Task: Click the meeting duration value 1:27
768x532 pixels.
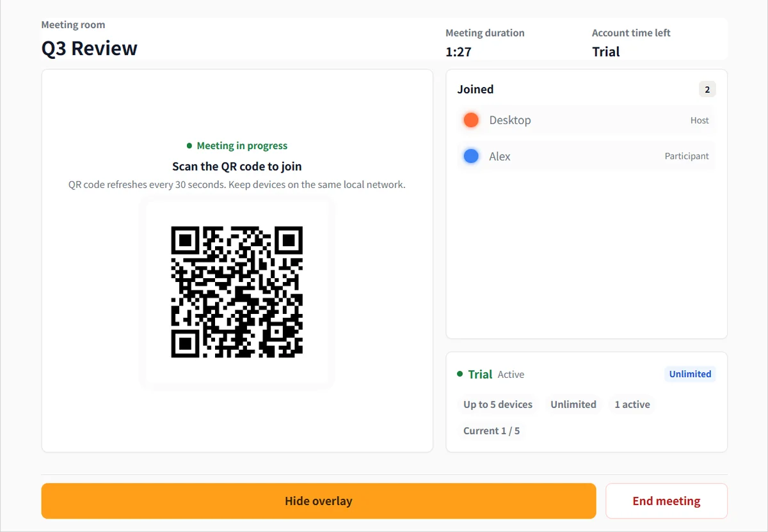Action: pos(458,52)
